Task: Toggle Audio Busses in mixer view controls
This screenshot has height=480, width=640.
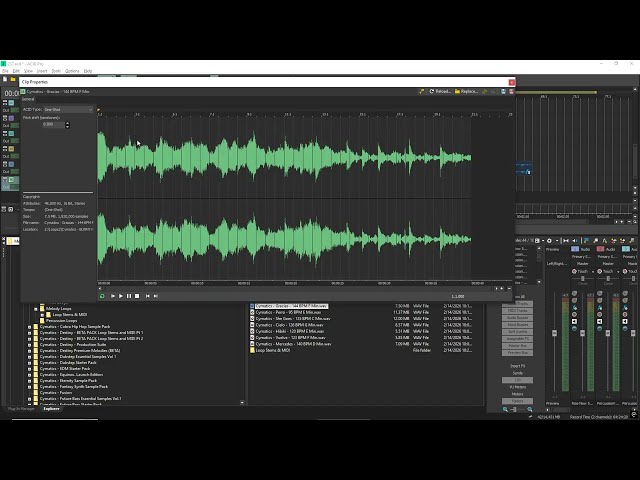Action: point(517,318)
